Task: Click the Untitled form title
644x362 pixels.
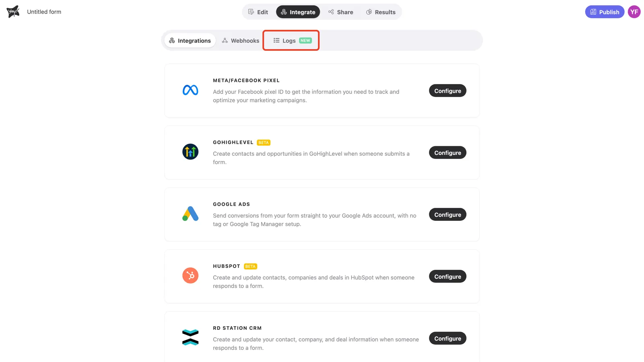Action: (x=44, y=12)
